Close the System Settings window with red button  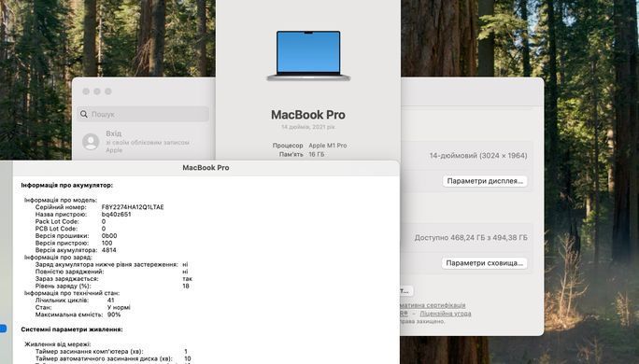pos(86,91)
